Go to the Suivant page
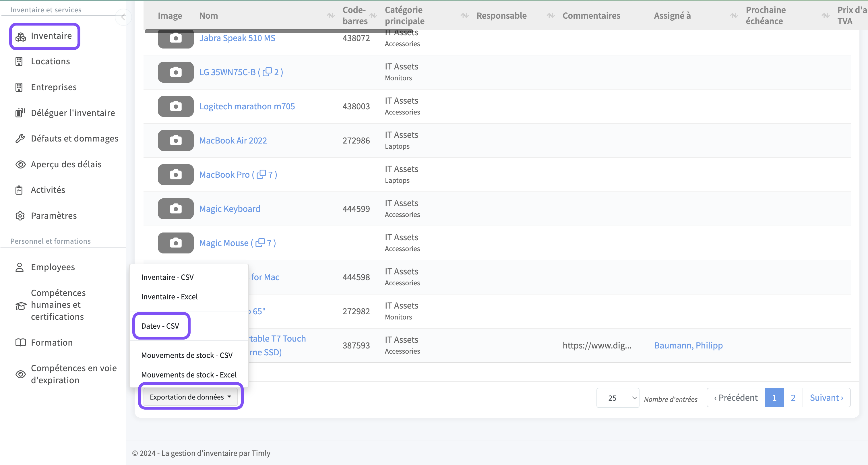Viewport: 868px width, 465px height. point(827,398)
